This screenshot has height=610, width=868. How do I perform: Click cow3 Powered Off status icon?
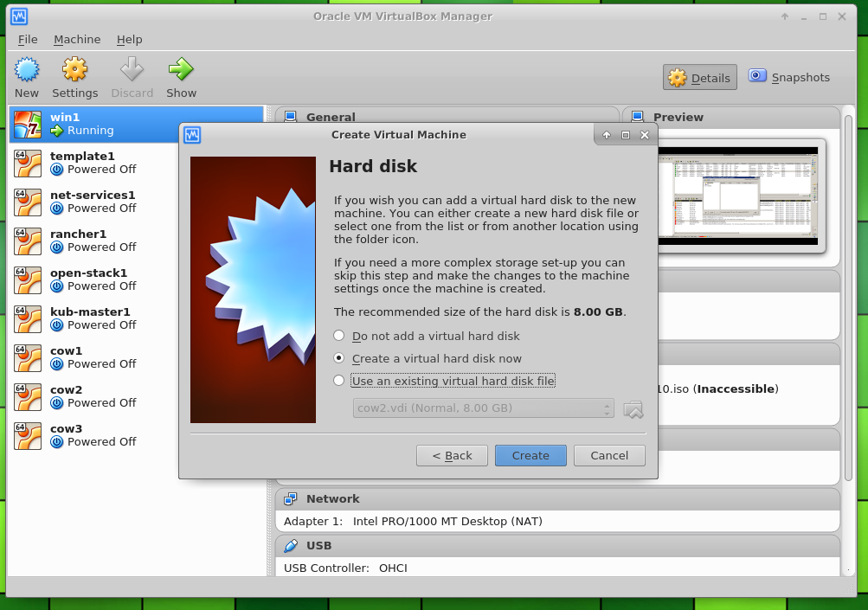click(x=56, y=442)
